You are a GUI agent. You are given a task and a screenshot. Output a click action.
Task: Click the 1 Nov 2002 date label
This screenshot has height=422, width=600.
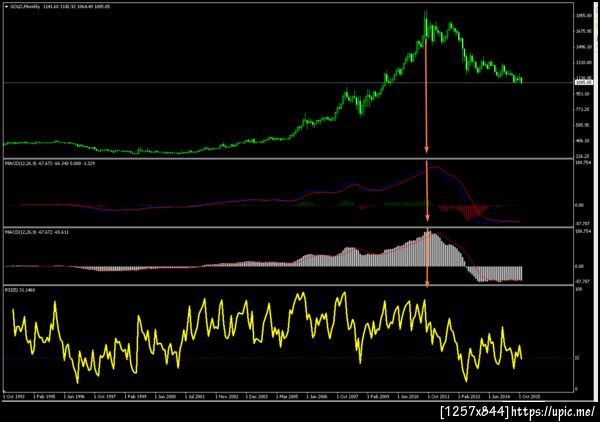[x=227, y=397]
